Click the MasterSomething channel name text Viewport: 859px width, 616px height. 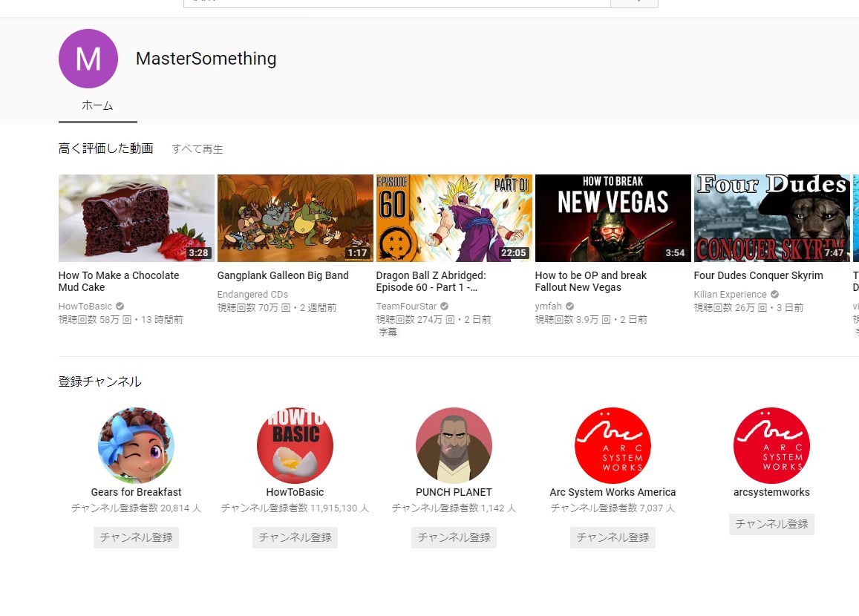click(x=206, y=59)
